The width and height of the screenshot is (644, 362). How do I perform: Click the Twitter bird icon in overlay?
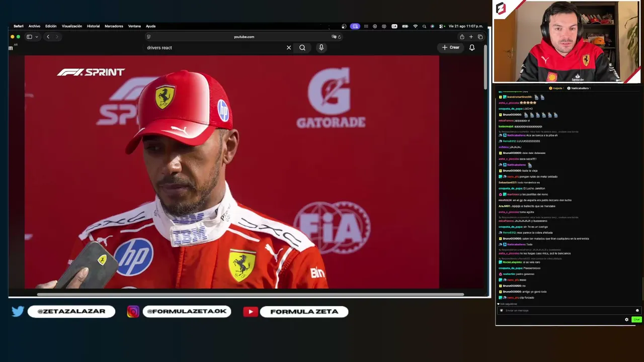18,312
